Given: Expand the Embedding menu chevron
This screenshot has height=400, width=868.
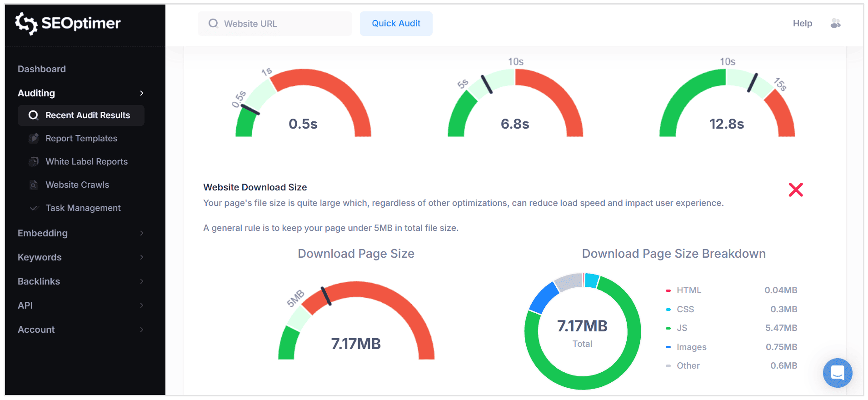Looking at the screenshot, I should [x=142, y=233].
